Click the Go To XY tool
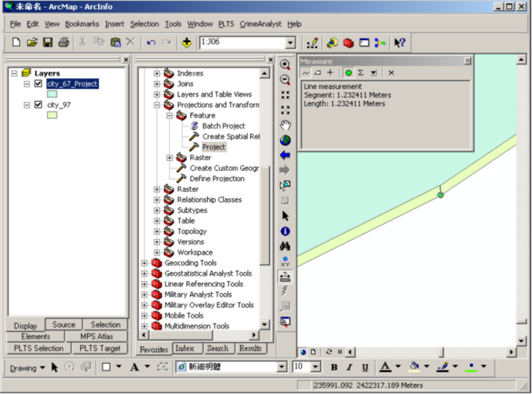Viewport: 532px width, 394px height. click(x=285, y=262)
